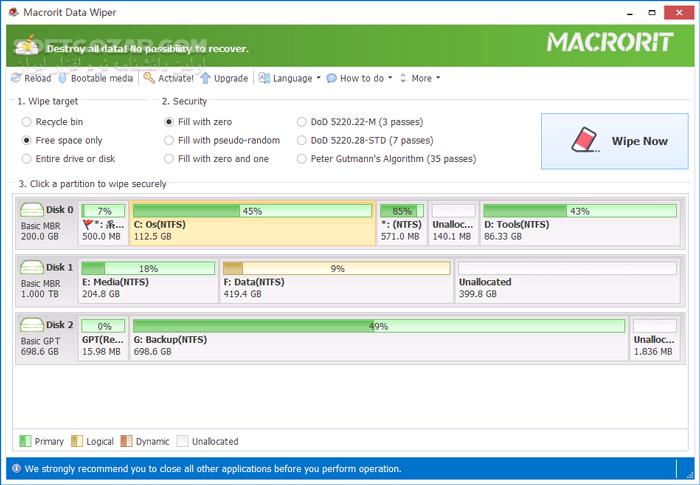Image resolution: width=700 pixels, height=485 pixels.
Task: Click the info icon in the status bar
Action: pos(17,468)
